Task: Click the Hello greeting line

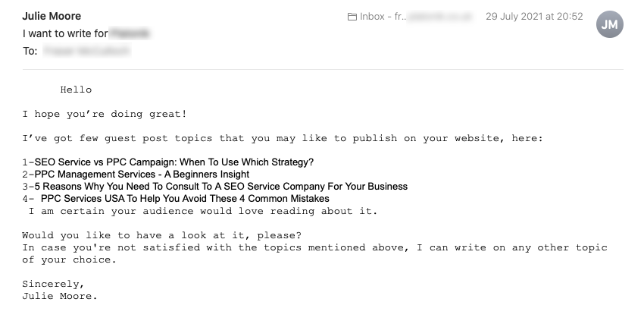Action: coord(76,90)
